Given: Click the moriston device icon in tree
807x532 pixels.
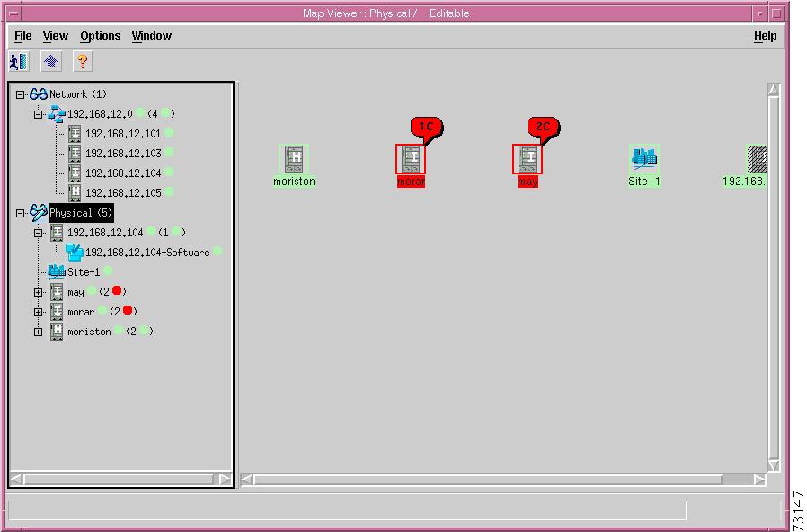Looking at the screenshot, I should tap(57, 332).
